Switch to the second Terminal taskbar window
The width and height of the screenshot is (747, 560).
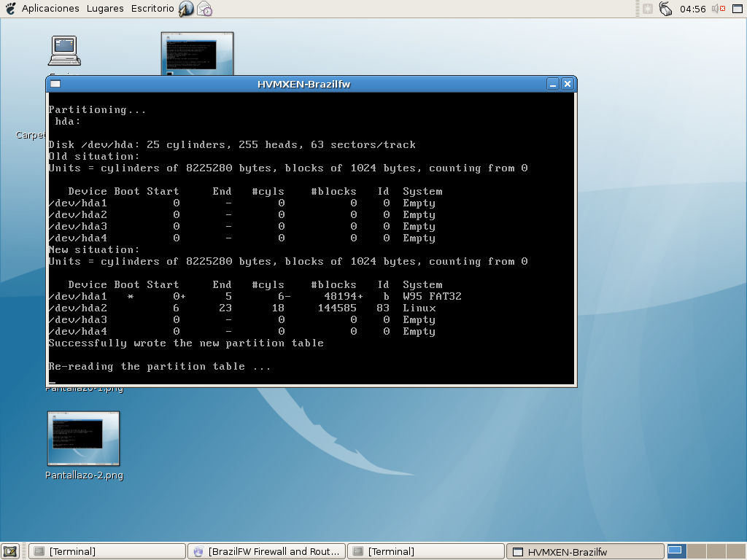(x=425, y=551)
